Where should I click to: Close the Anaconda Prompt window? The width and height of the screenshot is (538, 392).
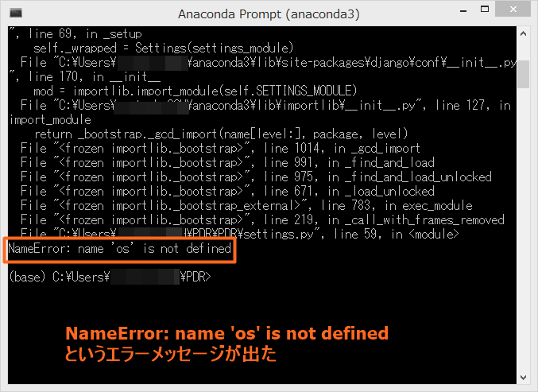(x=513, y=9)
